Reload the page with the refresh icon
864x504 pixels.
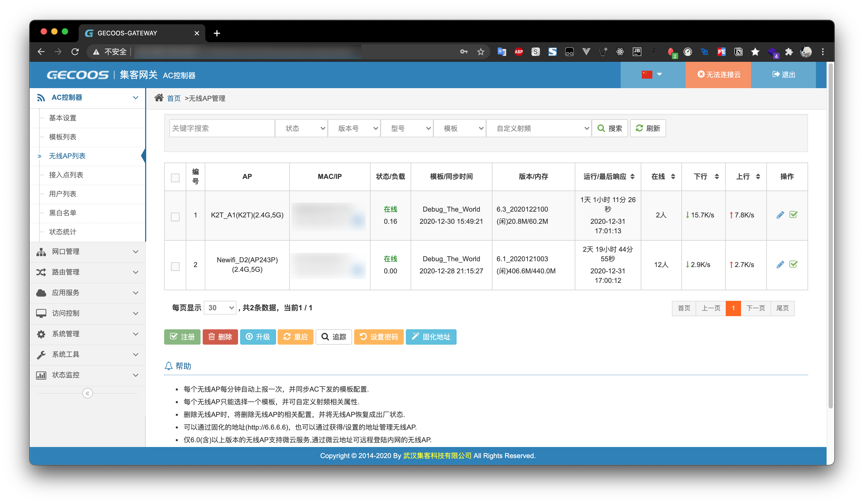[x=75, y=52]
